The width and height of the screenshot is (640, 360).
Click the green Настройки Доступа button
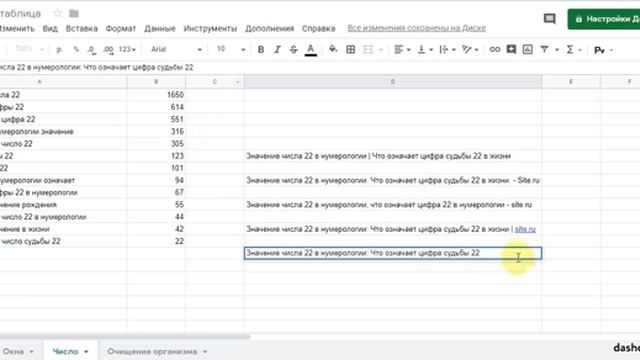click(604, 19)
